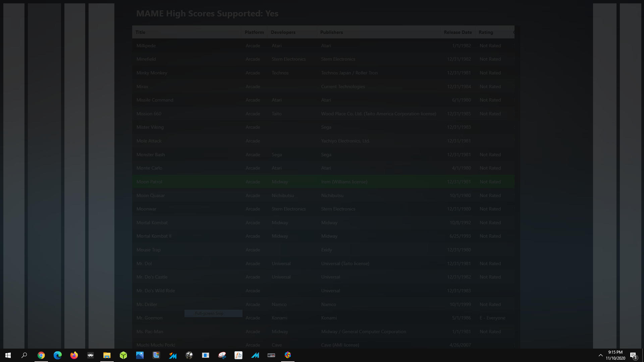This screenshot has height=362, width=644.
Task: Open File Explorer from the taskbar
Action: tap(107, 355)
